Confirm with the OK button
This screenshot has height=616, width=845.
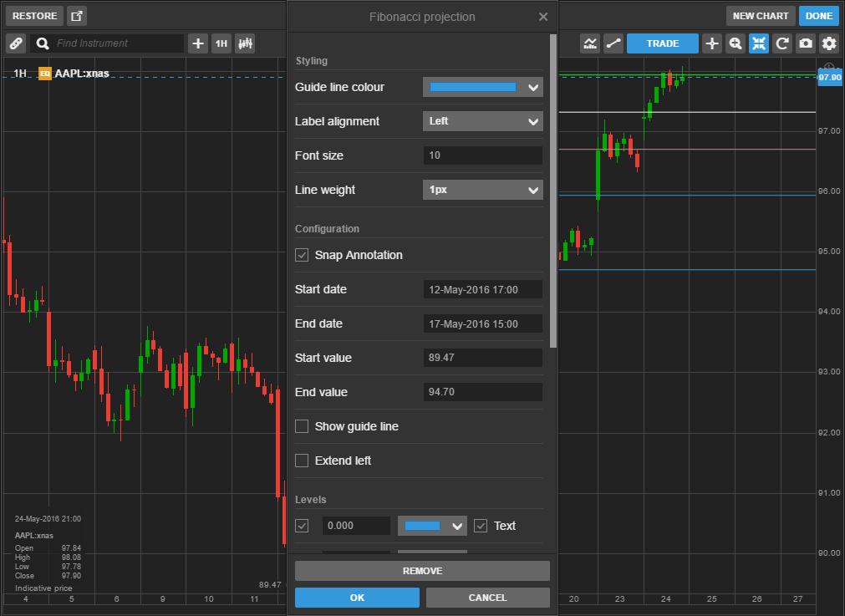click(x=357, y=598)
